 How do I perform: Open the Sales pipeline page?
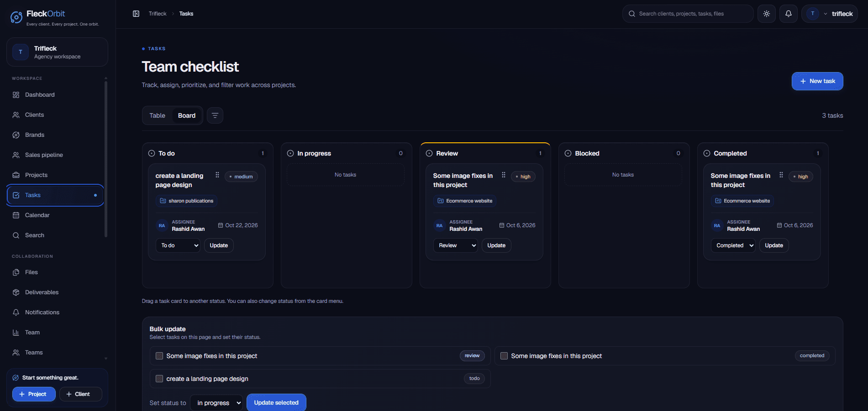coord(55,155)
